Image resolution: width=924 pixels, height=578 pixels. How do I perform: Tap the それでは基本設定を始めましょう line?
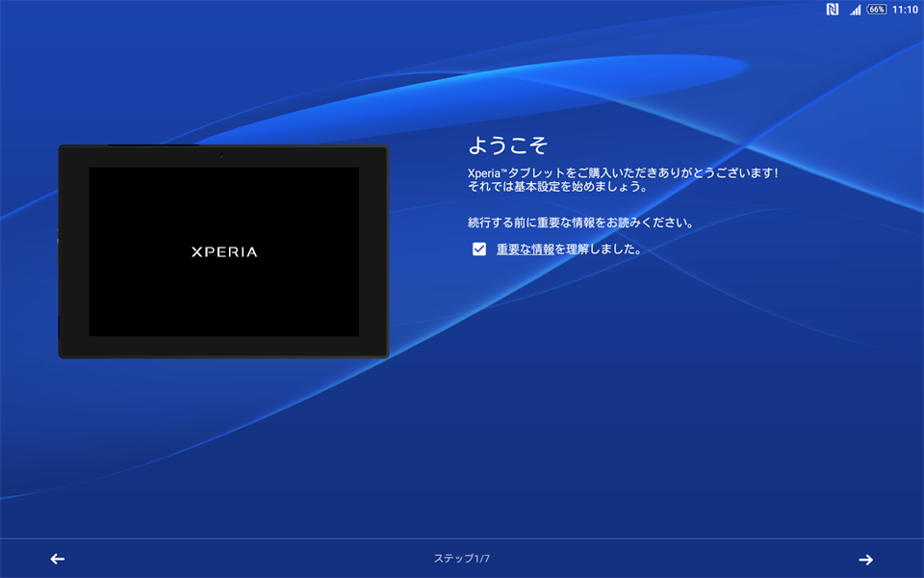(558, 186)
